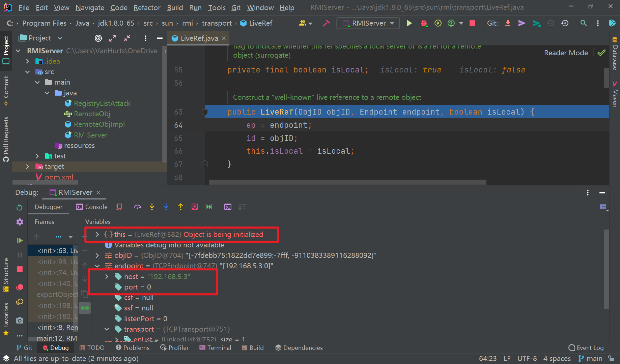Enable Reader Mode in the editor
The width and height of the screenshot is (620, 364).
point(566,53)
